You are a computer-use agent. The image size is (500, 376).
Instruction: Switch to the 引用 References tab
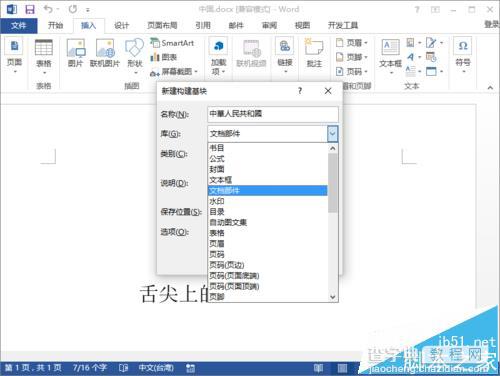(x=203, y=26)
